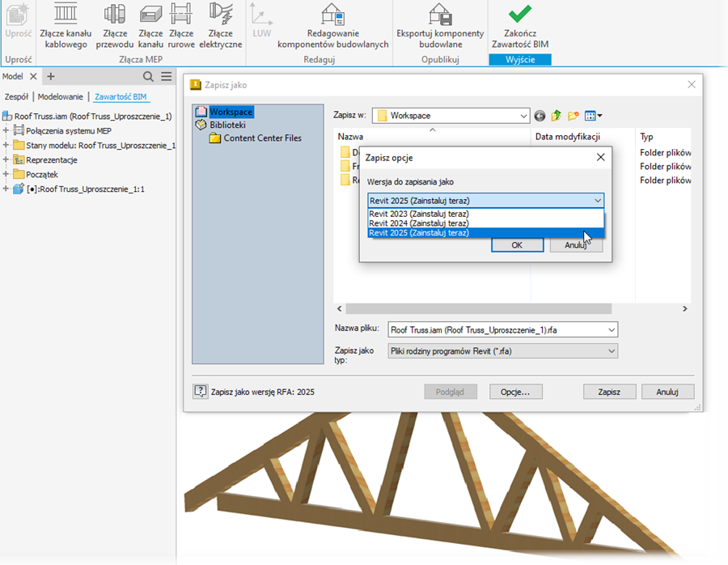Select the Złącze elektryczne tool
Image resolution: width=728 pixels, height=565 pixels.
(221, 26)
